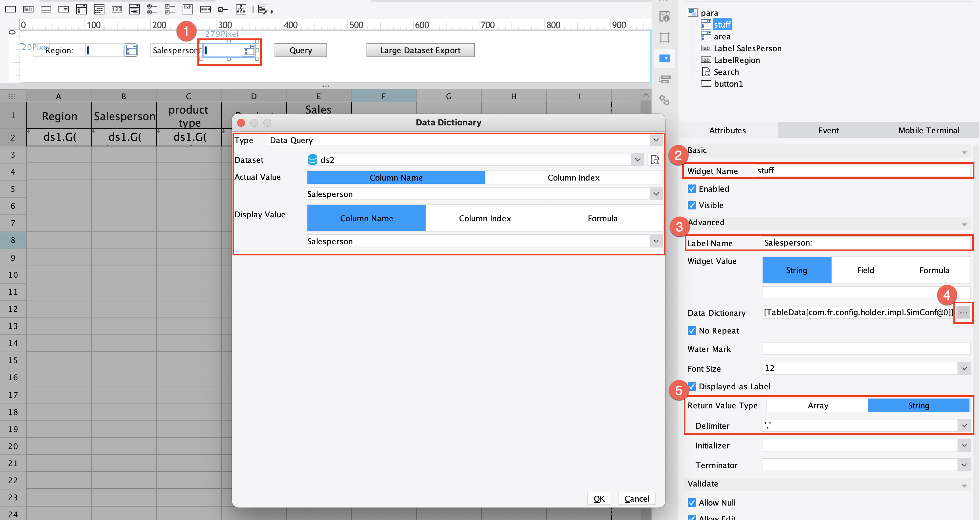Set Return Value Type to Array
980x520 pixels.
pyautogui.click(x=817, y=405)
